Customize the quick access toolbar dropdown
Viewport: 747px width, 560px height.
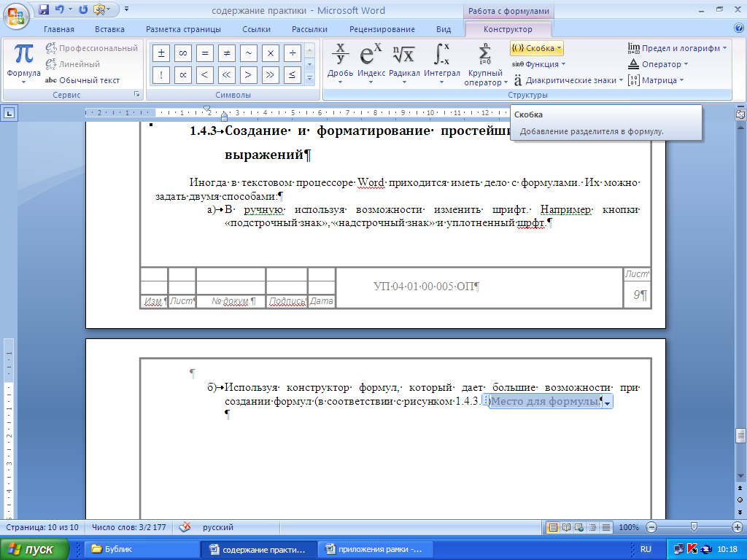point(126,9)
